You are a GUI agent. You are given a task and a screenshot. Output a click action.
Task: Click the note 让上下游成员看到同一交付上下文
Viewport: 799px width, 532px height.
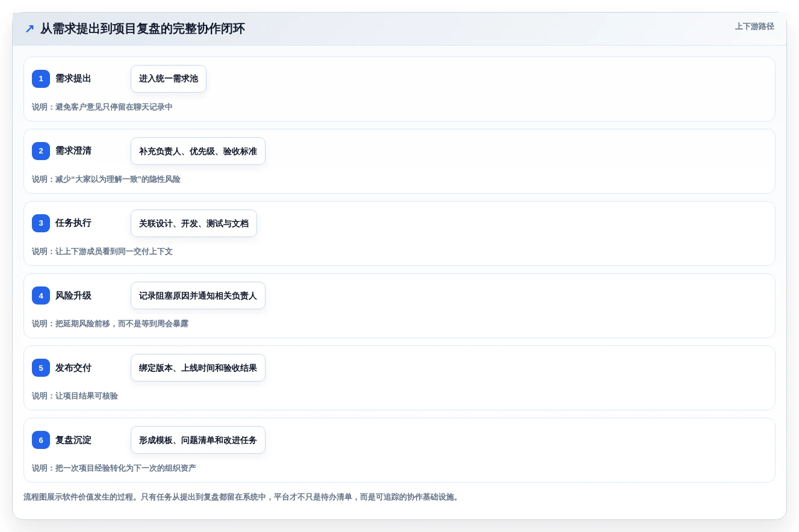pos(102,252)
